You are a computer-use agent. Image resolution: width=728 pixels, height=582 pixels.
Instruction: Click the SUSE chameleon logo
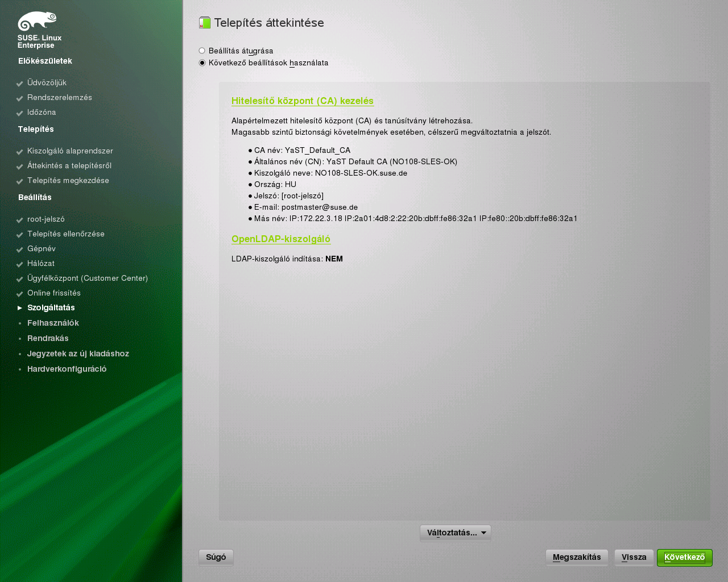(37, 22)
